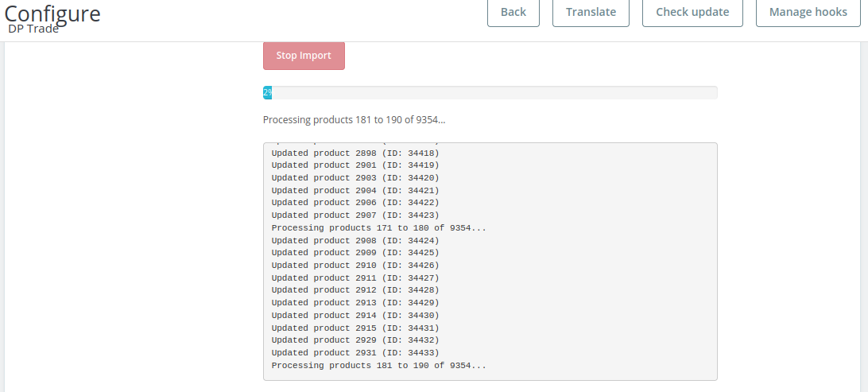Select log line for product 2913
Viewport: 868px width, 392px height.
click(x=355, y=303)
